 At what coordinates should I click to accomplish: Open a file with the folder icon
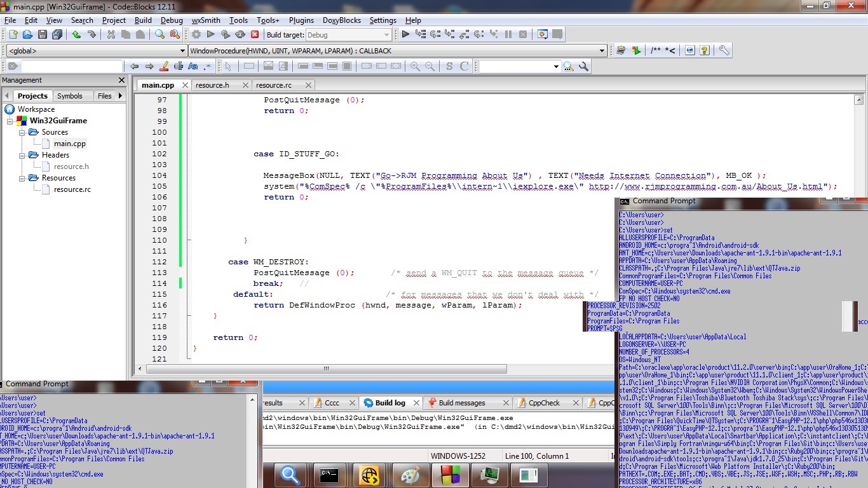[27, 34]
